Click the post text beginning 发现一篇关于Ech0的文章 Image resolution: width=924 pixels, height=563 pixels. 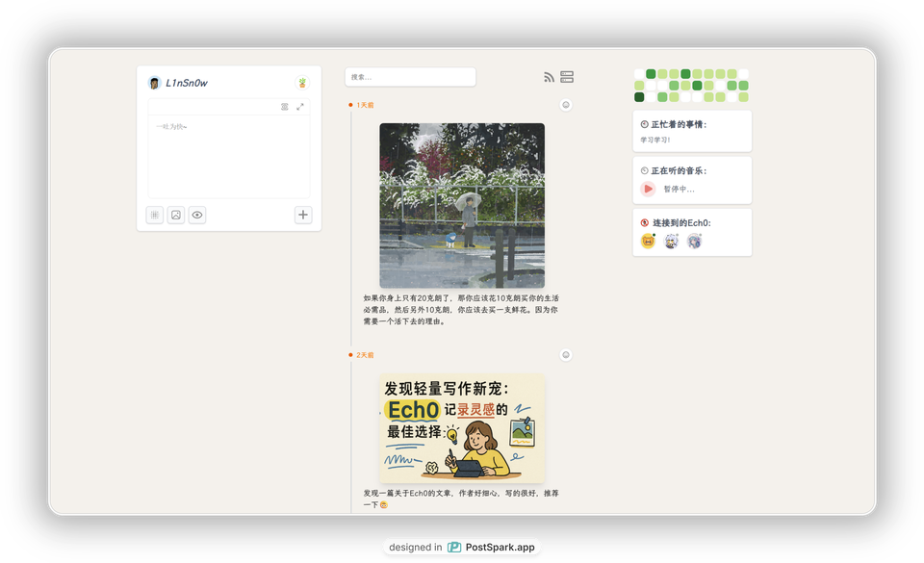point(461,499)
